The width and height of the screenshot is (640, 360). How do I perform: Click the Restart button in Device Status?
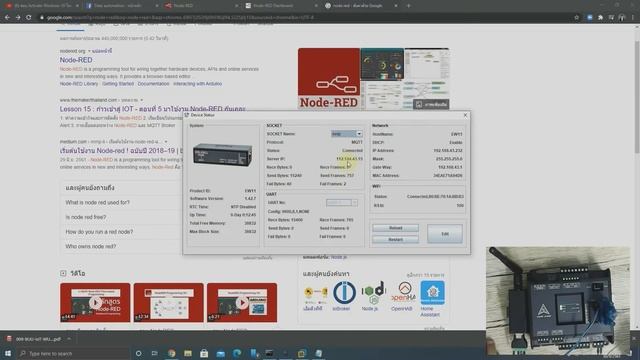click(395, 240)
